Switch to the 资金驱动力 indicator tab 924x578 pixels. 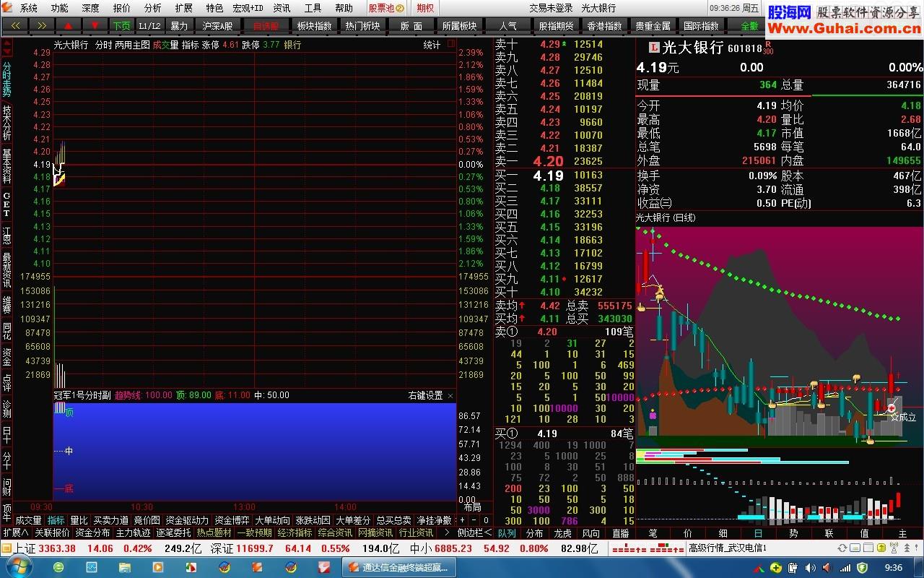[x=187, y=520]
